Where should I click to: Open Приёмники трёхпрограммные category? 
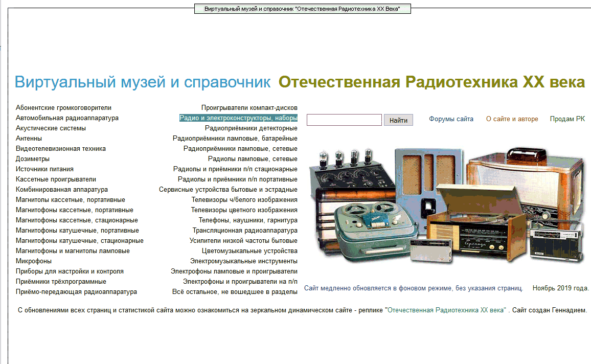pyautogui.click(x=61, y=282)
